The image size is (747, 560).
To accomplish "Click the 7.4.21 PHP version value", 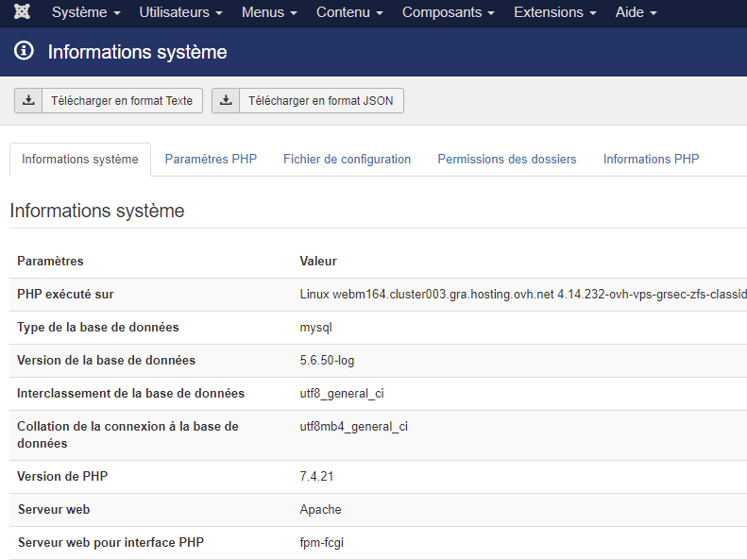I will [x=316, y=476].
